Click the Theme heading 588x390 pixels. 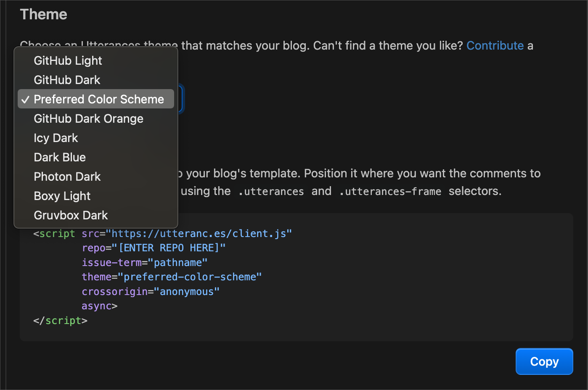(x=44, y=14)
